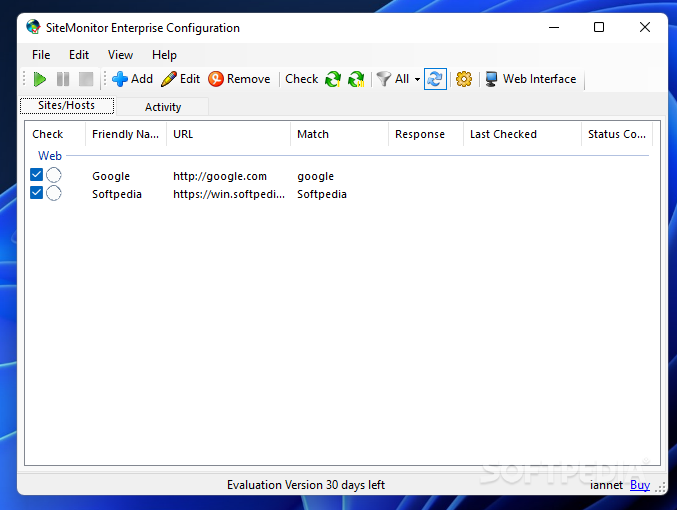Click the https://win.softpedi... URL cell

click(x=229, y=194)
